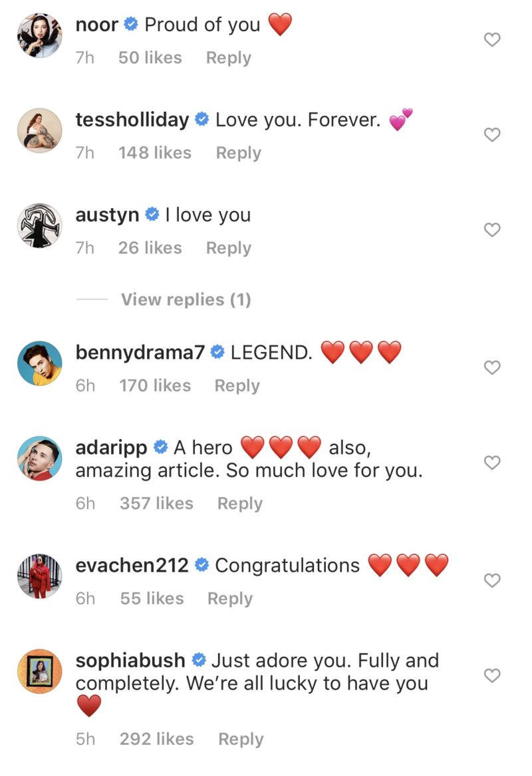Expand View replies (1) under austyn
Image resolution: width=532 pixels, height=776 pixels.
point(186,299)
